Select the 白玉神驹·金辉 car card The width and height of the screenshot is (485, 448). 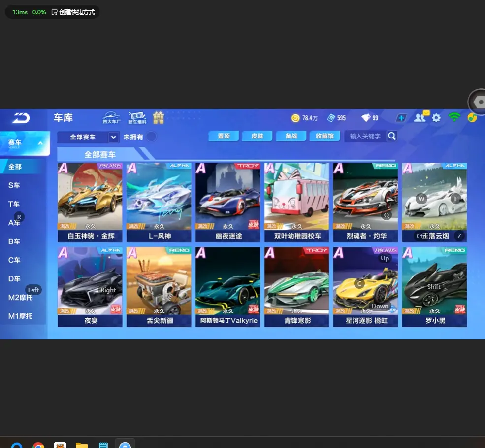pos(90,203)
